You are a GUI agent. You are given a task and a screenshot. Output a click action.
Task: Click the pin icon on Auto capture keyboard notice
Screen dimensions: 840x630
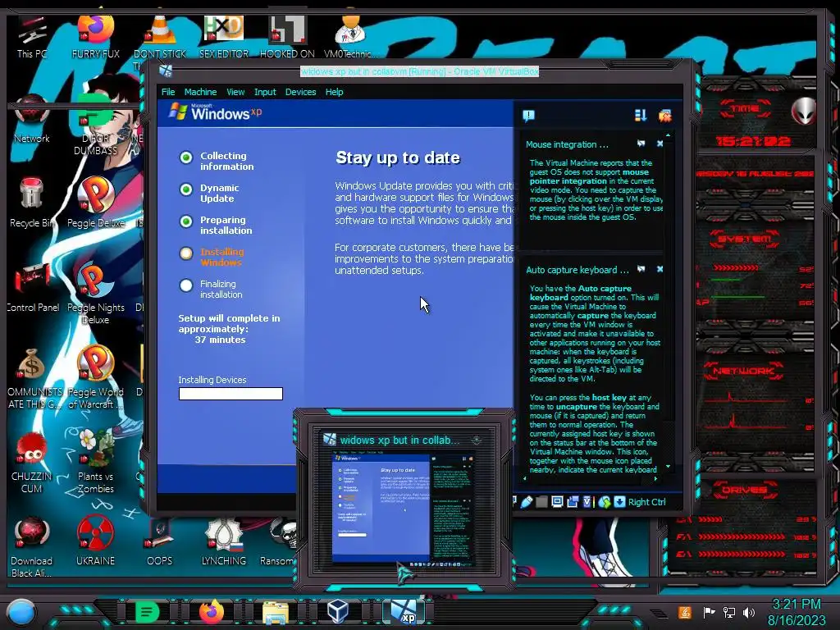click(641, 269)
